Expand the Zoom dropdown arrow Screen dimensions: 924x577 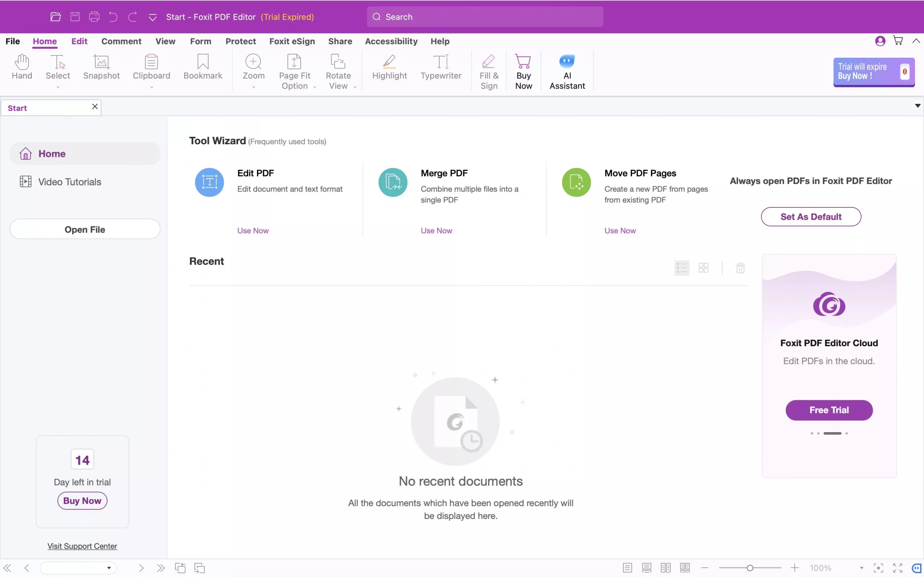coord(253,87)
